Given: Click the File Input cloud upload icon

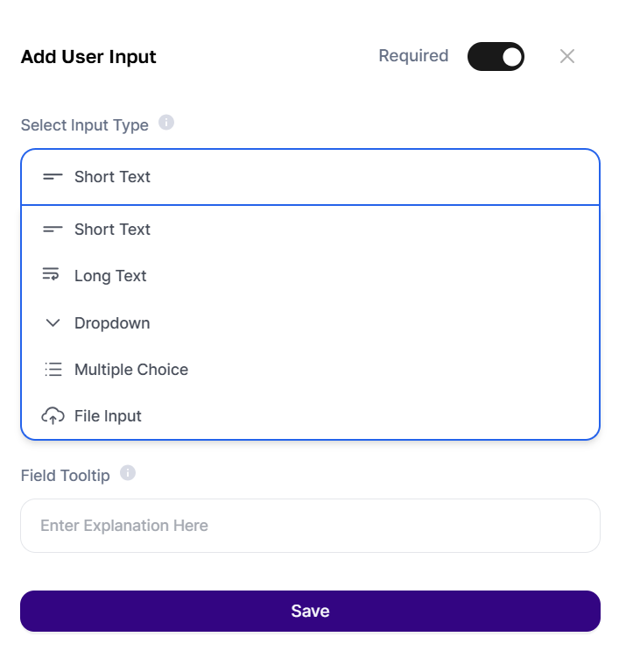Looking at the screenshot, I should (x=53, y=415).
